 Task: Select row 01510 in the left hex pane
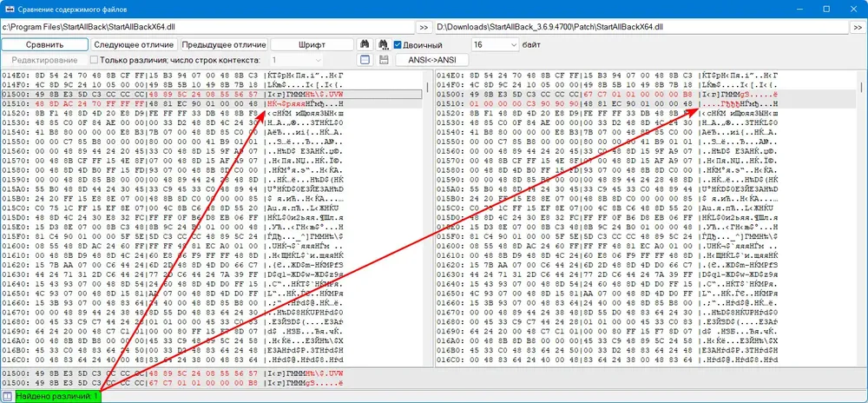point(212,103)
